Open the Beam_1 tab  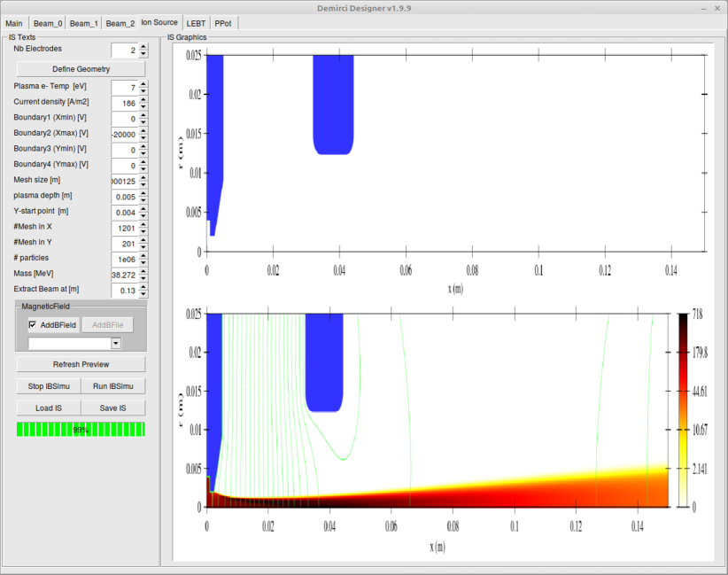click(83, 23)
